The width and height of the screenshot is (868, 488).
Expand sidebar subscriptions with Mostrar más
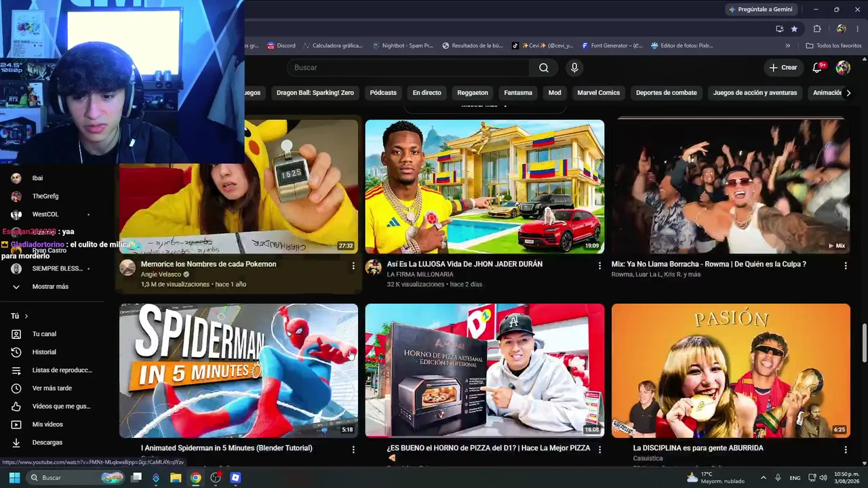(x=52, y=287)
